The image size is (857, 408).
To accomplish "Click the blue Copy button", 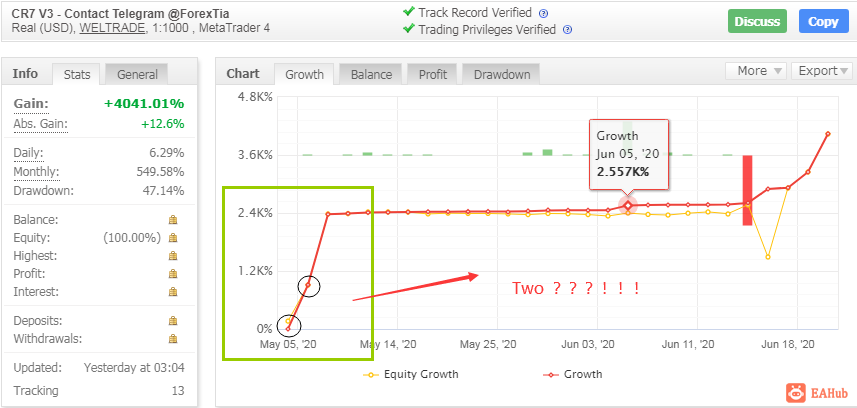I will click(x=823, y=21).
